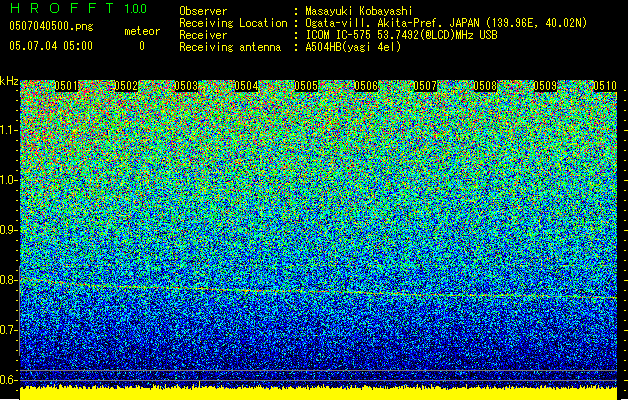Select the 0504 time marker

[246, 86]
